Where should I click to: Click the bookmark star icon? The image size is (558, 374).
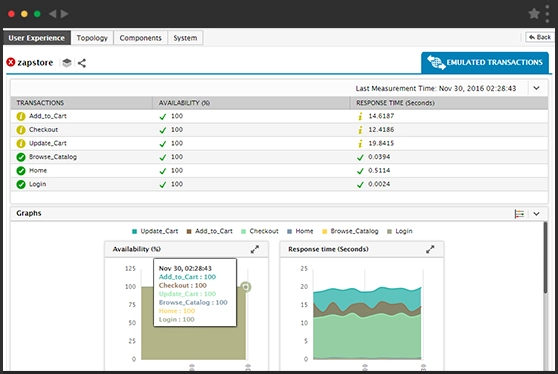534,14
